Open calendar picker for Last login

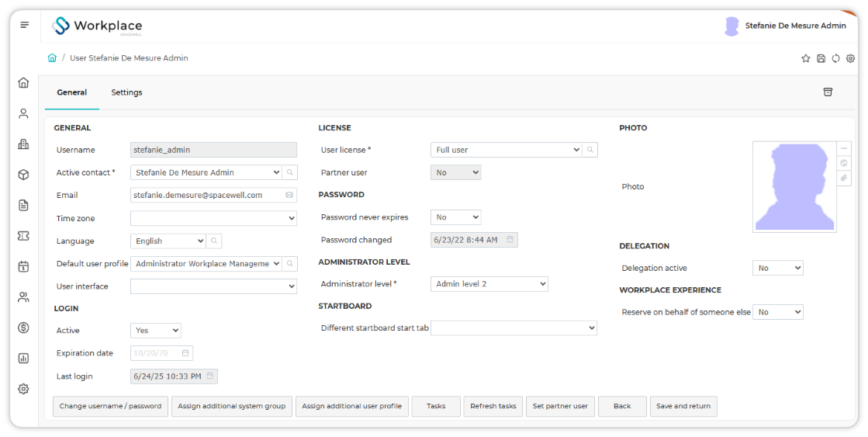pos(209,376)
